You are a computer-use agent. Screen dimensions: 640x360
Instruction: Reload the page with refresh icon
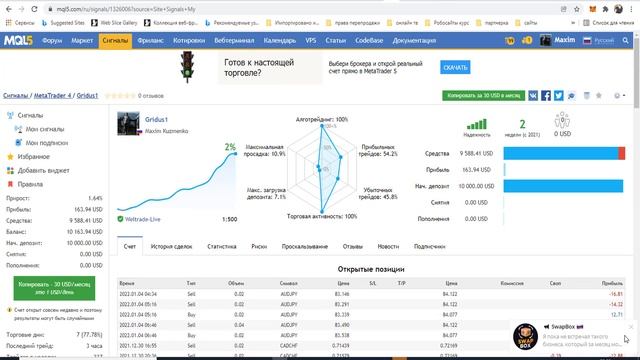pyautogui.click(x=34, y=9)
